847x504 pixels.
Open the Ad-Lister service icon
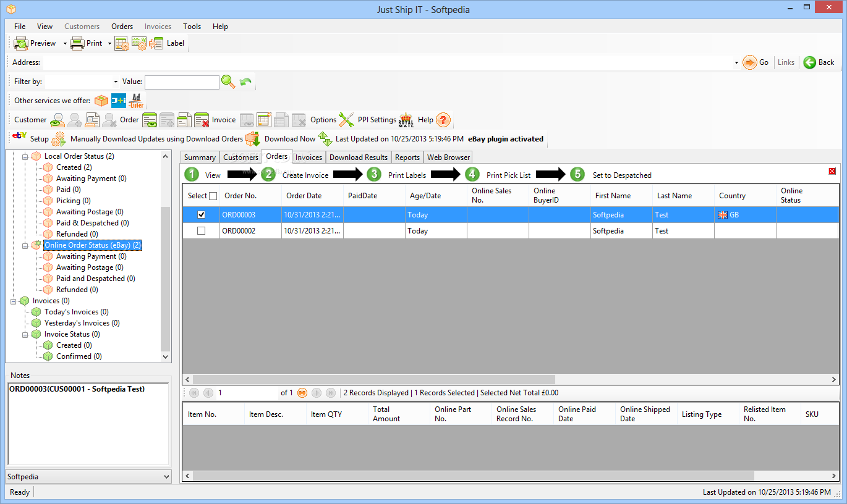click(137, 101)
